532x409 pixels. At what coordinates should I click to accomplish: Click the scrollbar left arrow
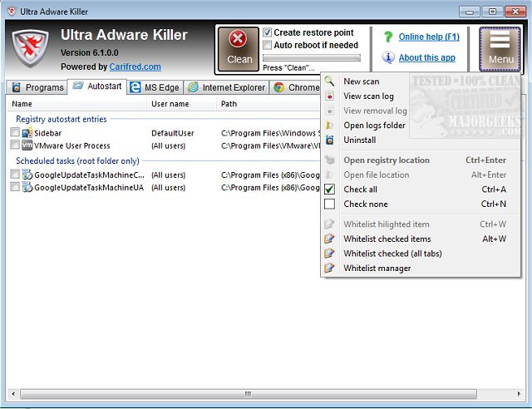click(13, 394)
